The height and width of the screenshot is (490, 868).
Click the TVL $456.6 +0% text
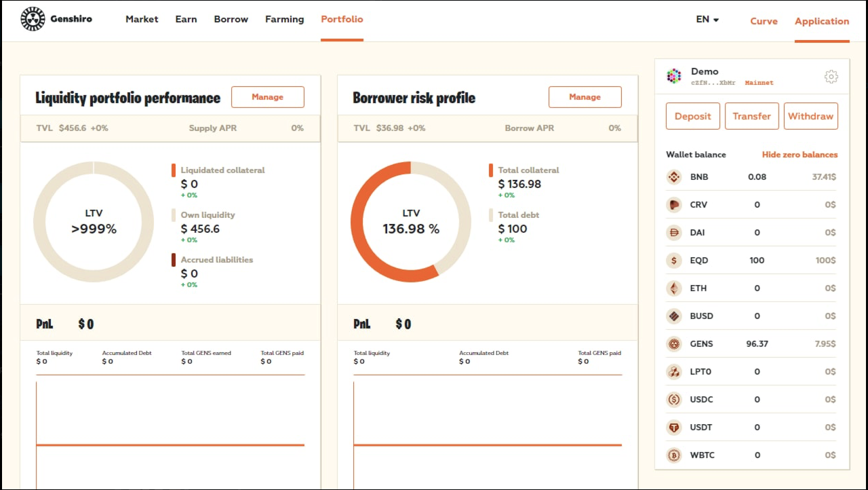pos(72,128)
